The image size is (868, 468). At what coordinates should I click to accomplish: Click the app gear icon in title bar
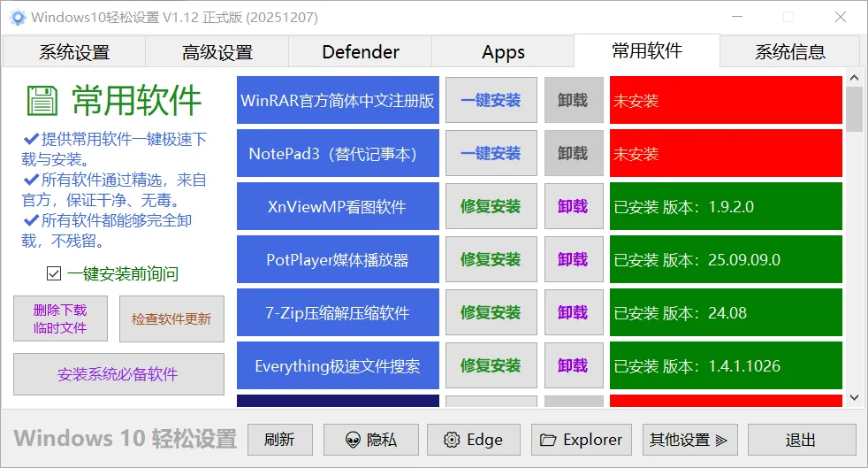click(x=18, y=18)
